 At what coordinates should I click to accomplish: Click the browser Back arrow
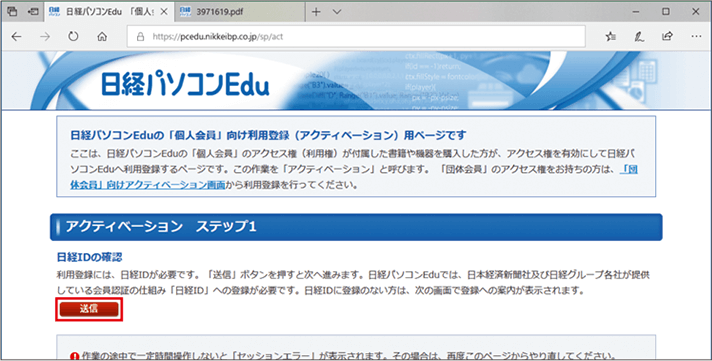pos(16,37)
